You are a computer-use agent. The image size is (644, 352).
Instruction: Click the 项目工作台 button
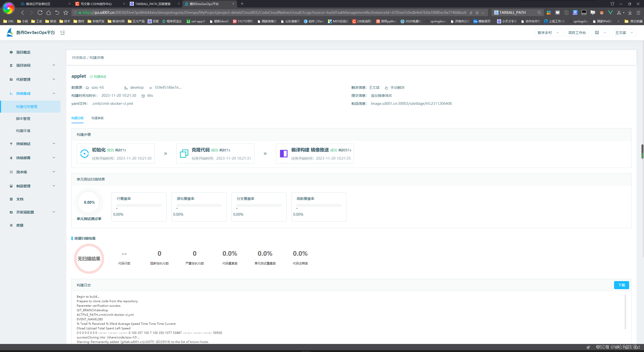pos(577,33)
